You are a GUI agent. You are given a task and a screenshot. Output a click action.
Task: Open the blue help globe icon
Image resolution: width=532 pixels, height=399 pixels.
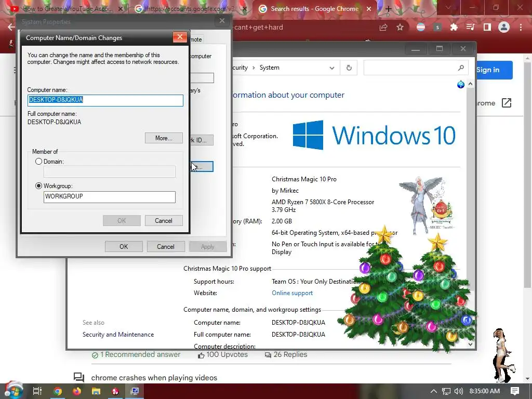[x=460, y=84]
